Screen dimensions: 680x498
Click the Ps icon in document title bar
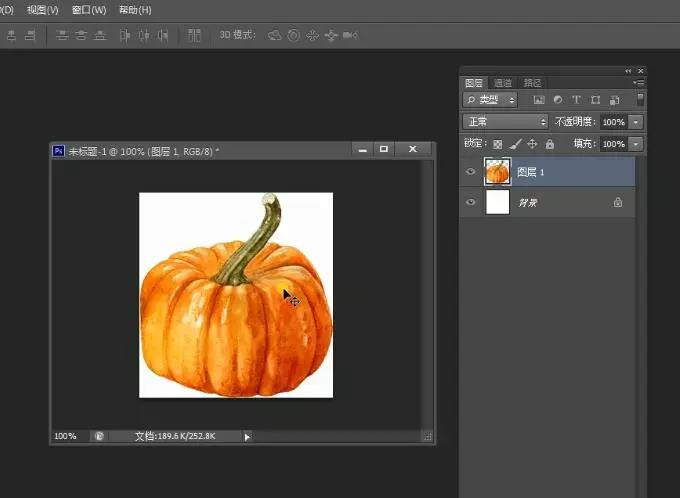tap(59, 151)
